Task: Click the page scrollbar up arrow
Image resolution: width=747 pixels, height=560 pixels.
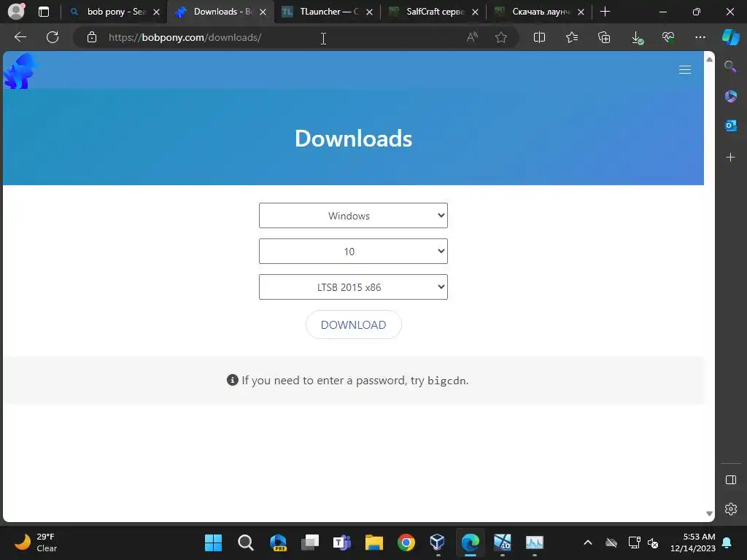Action: tap(709, 60)
